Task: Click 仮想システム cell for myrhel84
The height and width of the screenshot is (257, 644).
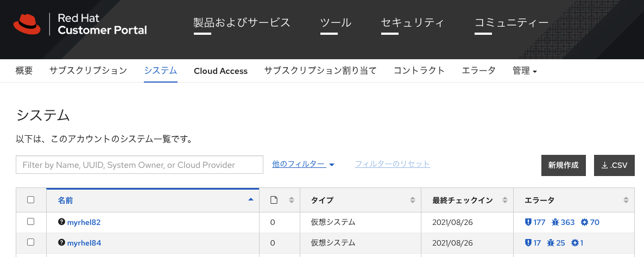Action: coord(333,243)
